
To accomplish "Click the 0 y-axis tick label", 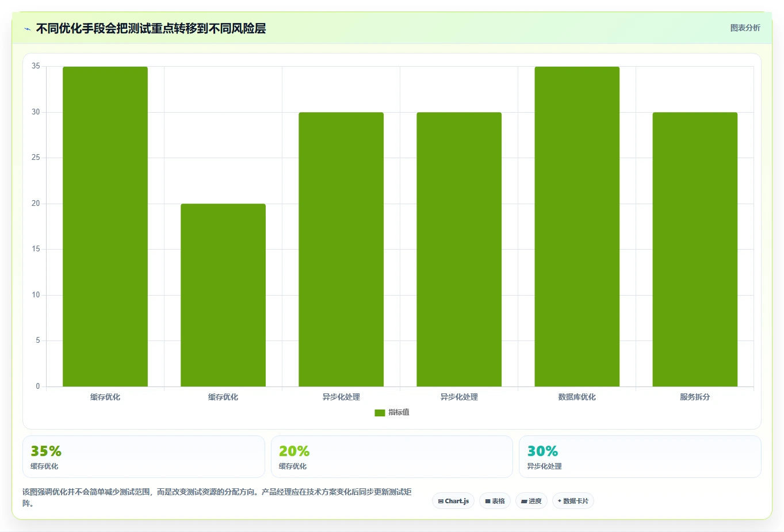I will click(x=38, y=386).
